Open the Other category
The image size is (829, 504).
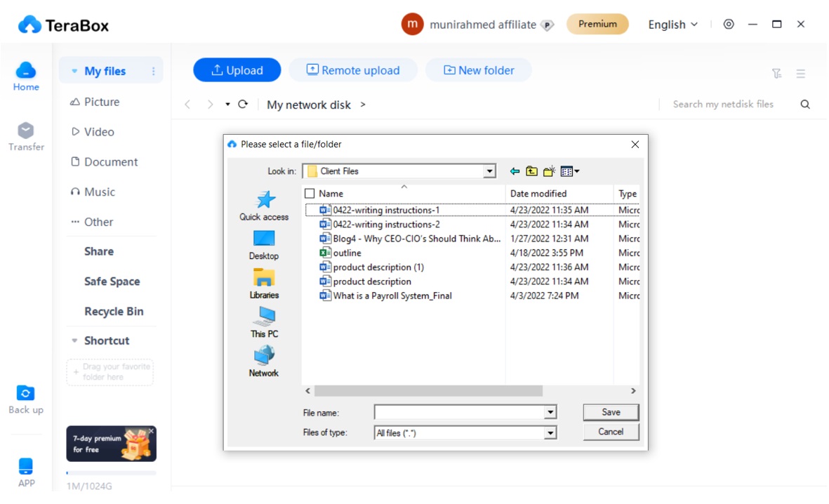pos(92,222)
